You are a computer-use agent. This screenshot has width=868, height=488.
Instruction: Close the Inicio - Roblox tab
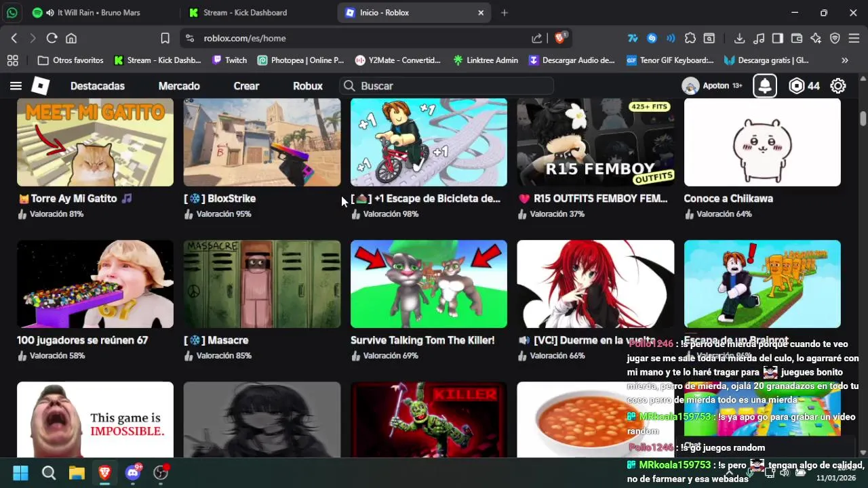(481, 13)
